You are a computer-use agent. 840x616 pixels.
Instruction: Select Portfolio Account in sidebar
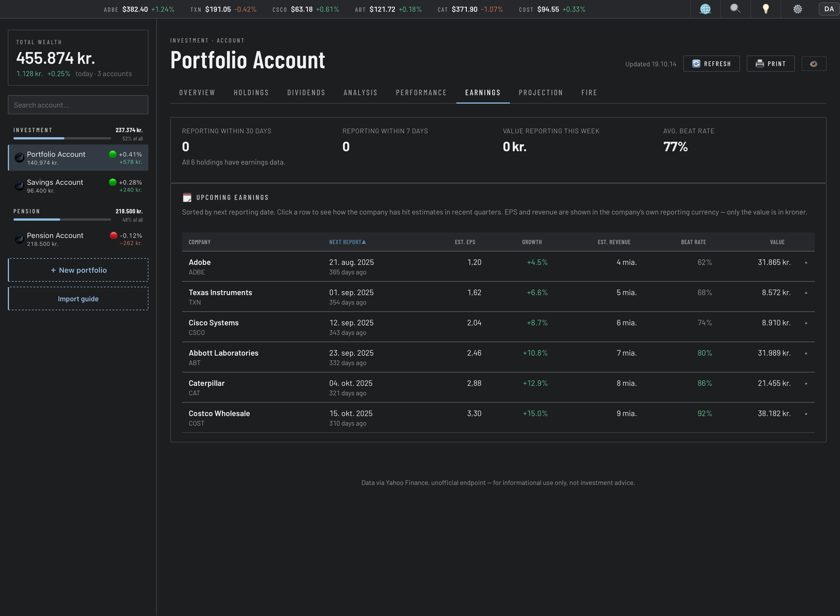(78, 158)
